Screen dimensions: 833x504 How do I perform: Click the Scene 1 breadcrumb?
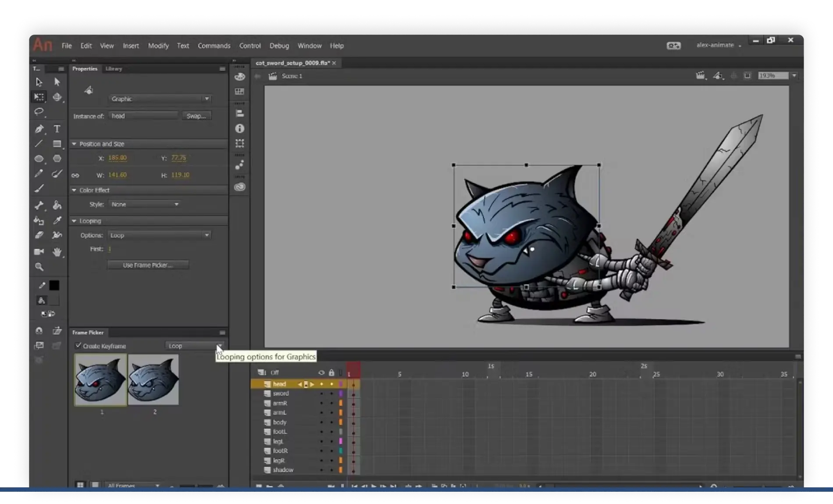tap(292, 76)
